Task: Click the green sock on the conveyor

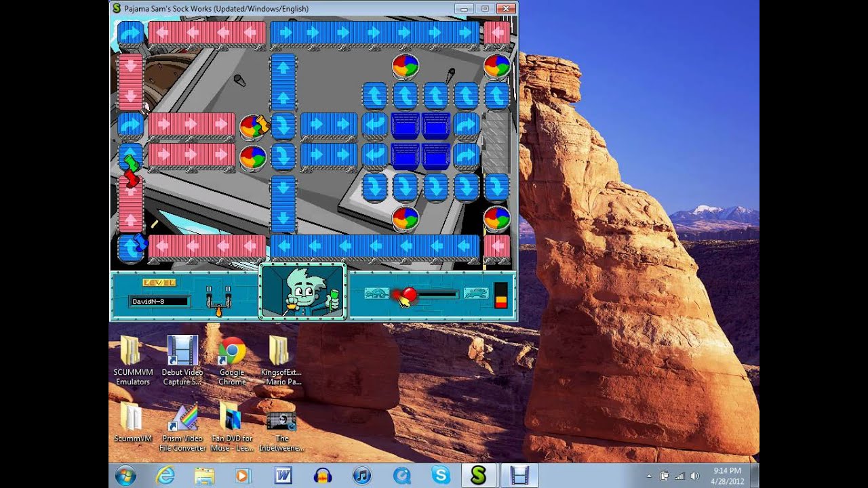Action: coord(132,163)
